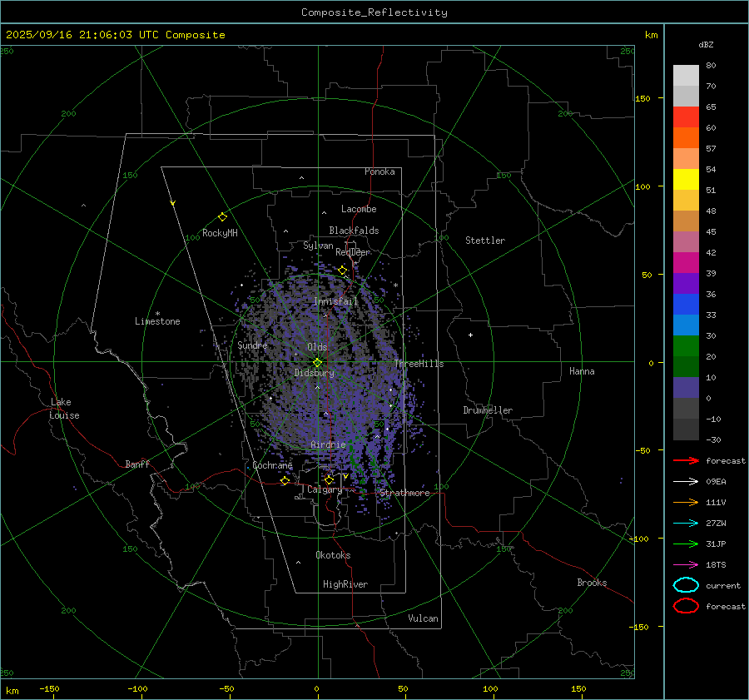Select the Brooks label on the map

tap(592, 583)
